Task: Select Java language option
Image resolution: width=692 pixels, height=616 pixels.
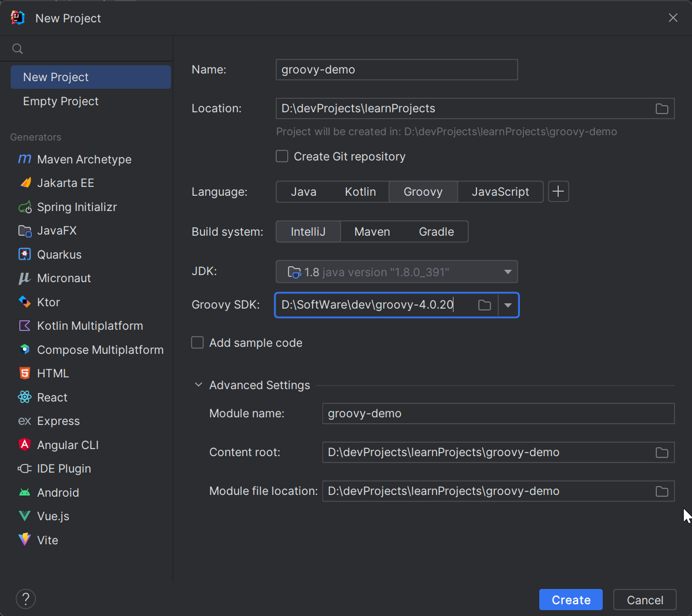Action: pos(304,192)
